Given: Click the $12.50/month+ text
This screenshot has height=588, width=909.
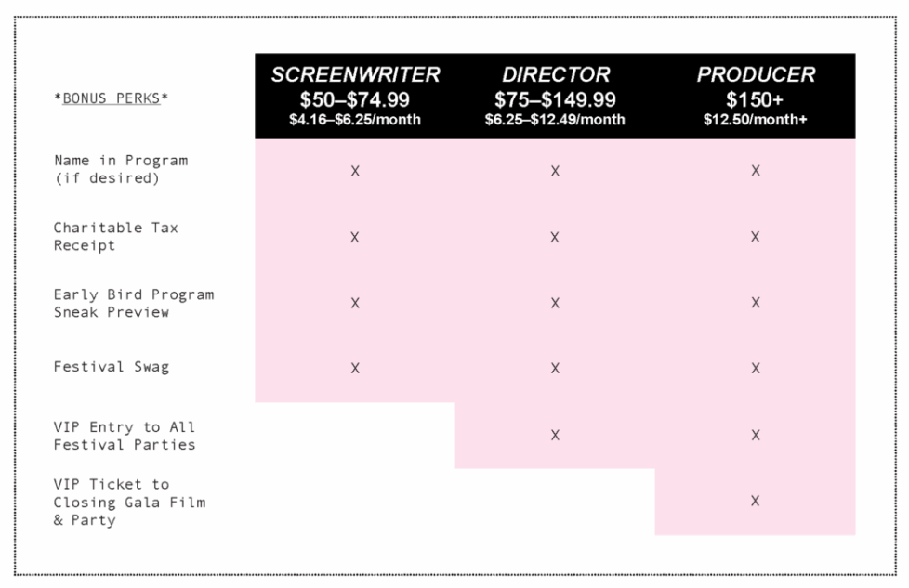Looking at the screenshot, I should click(756, 120).
